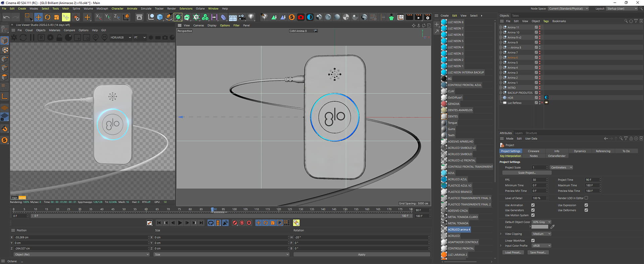This screenshot has height=264, width=644.
Task: Click the Apply button in coordinates panel
Action: (x=362, y=254)
